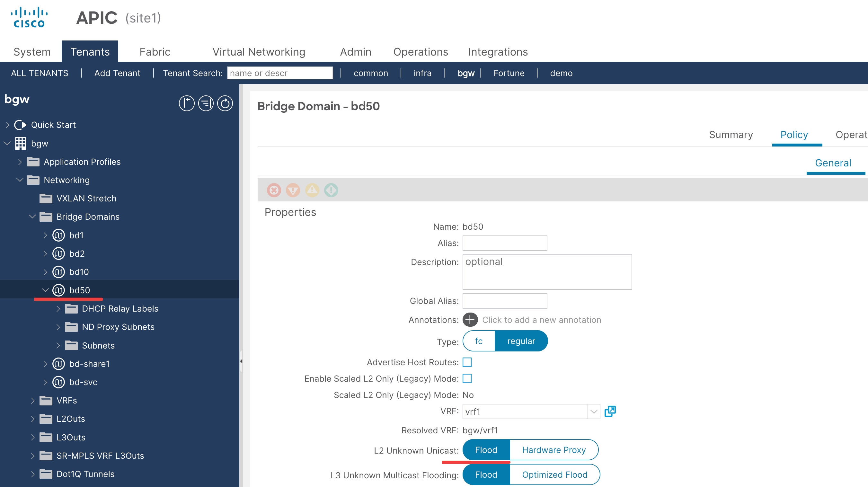The height and width of the screenshot is (487, 868).
Task: Tick Enable Scaled L2 Only (Legacy) Mode
Action: point(467,379)
